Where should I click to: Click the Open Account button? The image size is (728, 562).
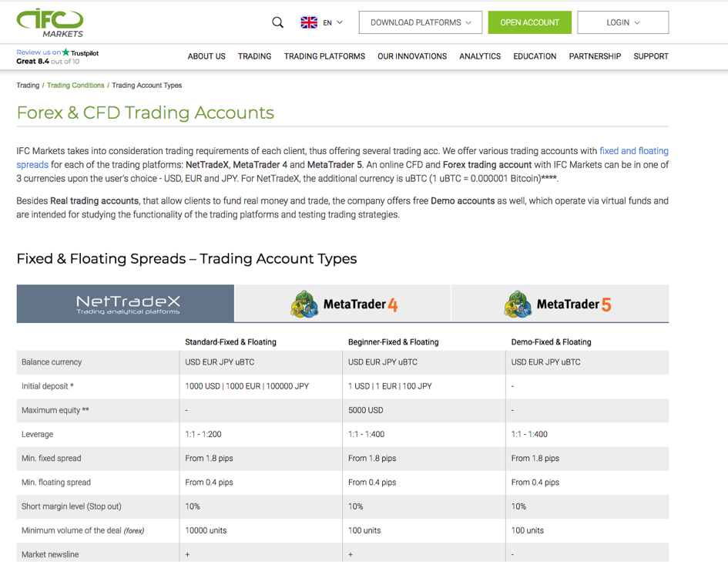(x=530, y=22)
